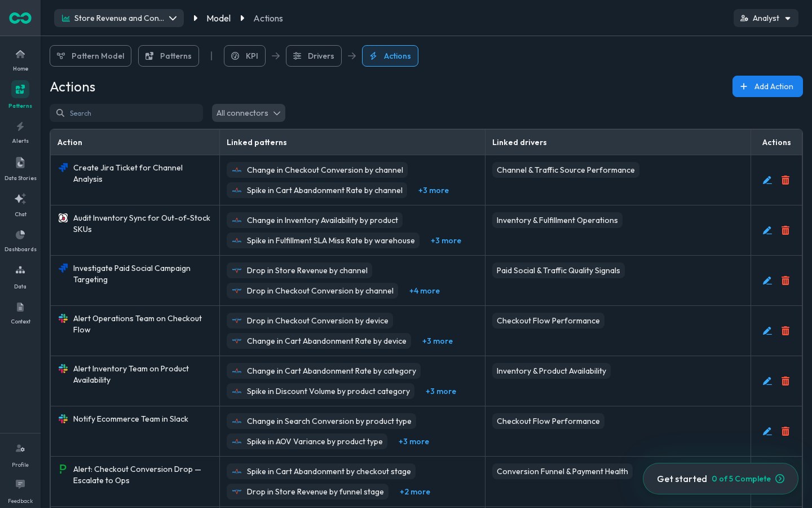This screenshot has height=508, width=812.
Task: Expand +3 more in Checkout Flow alert row
Action: coord(438,341)
